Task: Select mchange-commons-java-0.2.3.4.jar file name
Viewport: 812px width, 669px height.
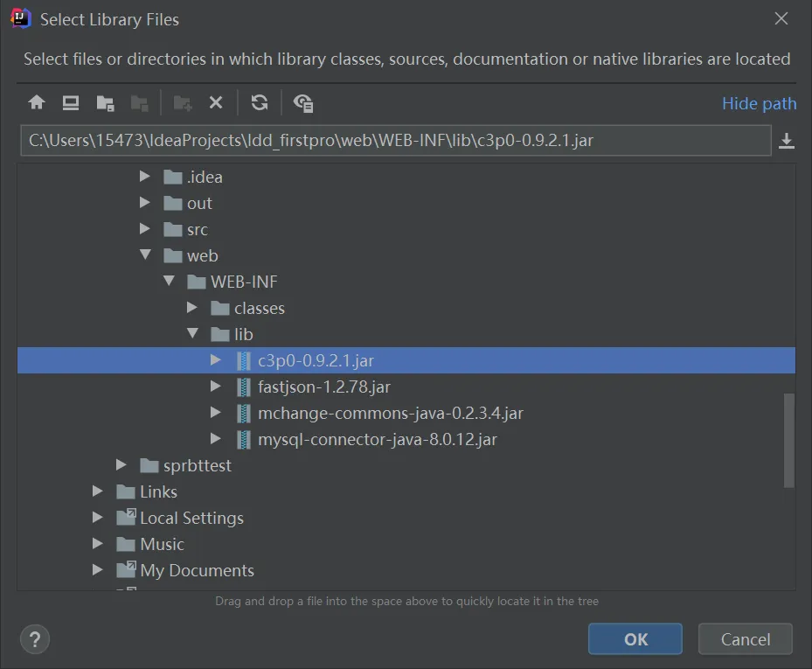Action: [391, 414]
